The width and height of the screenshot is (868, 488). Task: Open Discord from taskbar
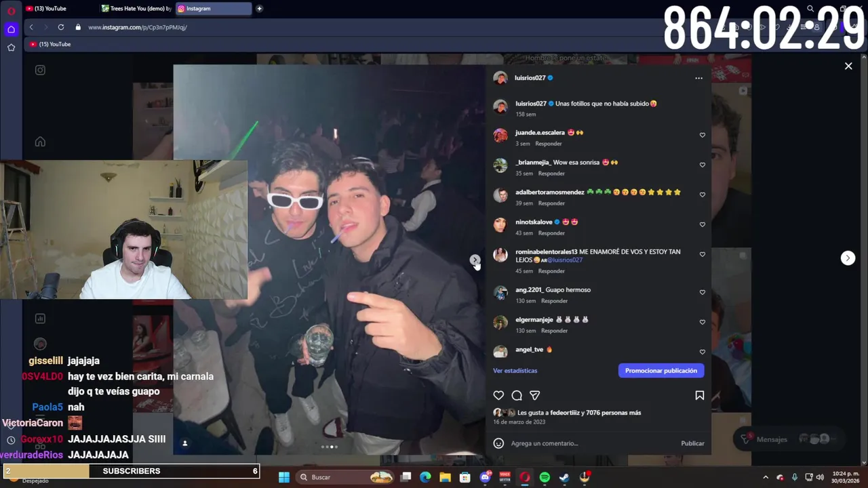(486, 477)
